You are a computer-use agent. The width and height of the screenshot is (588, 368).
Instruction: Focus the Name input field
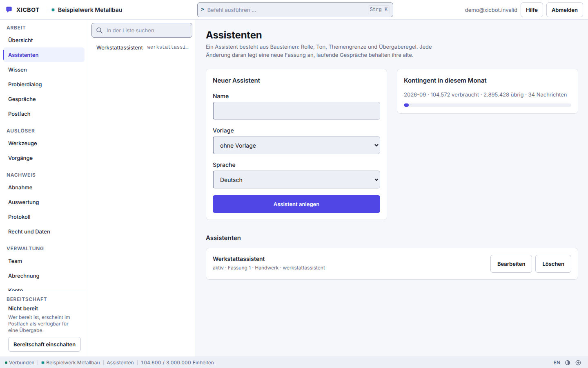296,111
